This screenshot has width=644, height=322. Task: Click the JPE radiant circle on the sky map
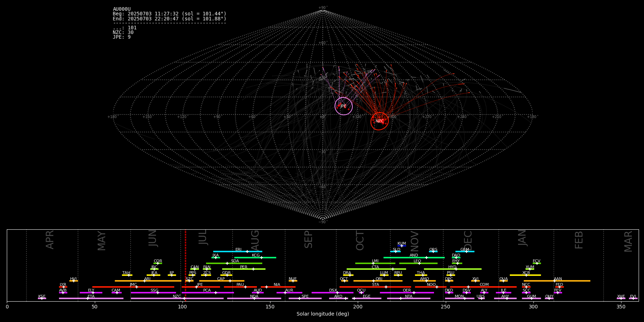(343, 106)
